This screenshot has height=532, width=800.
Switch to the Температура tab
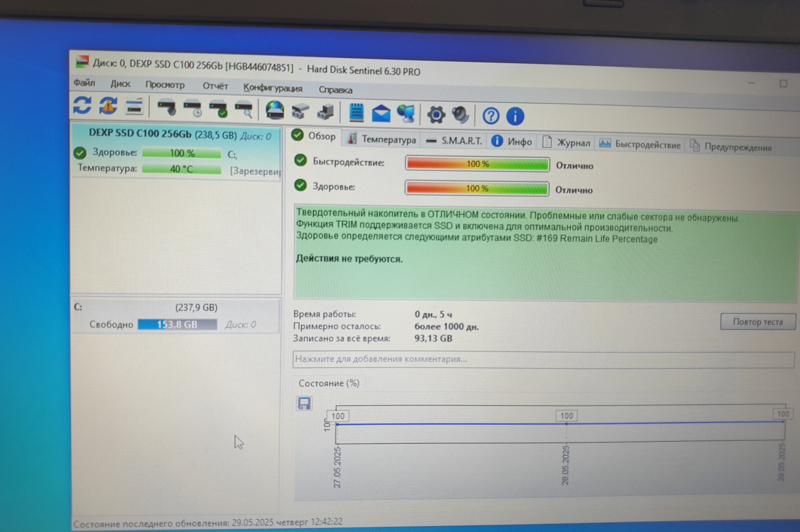tap(382, 139)
